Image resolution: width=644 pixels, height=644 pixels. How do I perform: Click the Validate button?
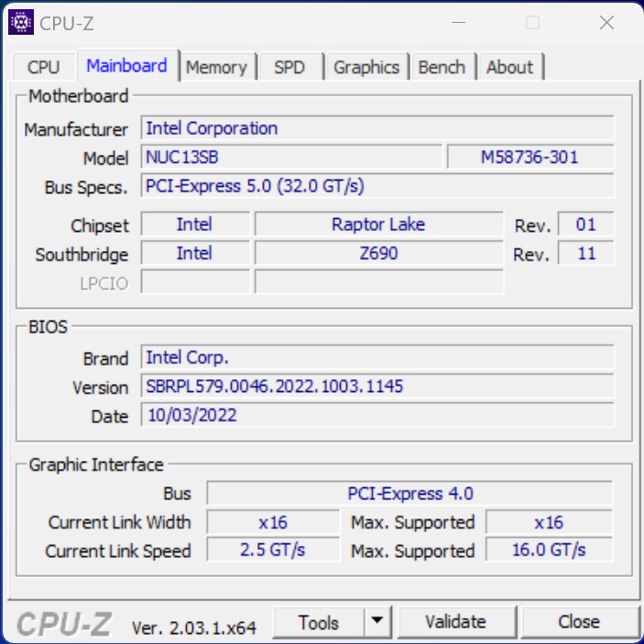coord(456,623)
